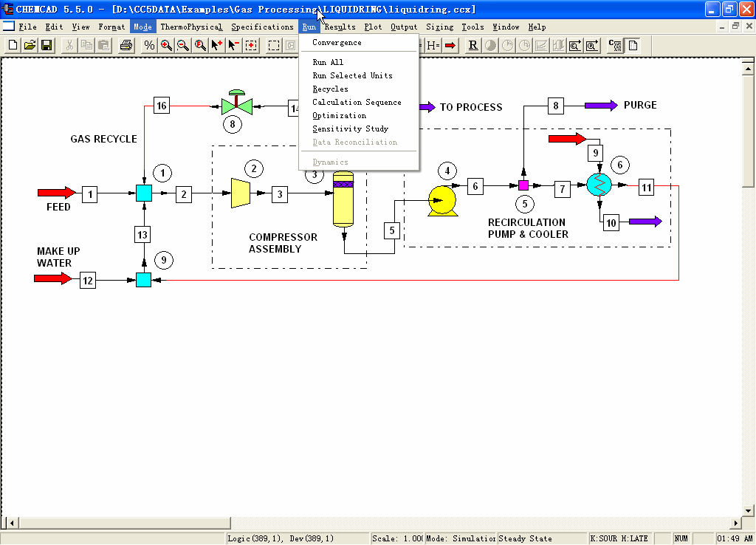This screenshot has height=545, width=756.
Task: Click the horizontal scrollbar left arrow
Action: (13, 523)
